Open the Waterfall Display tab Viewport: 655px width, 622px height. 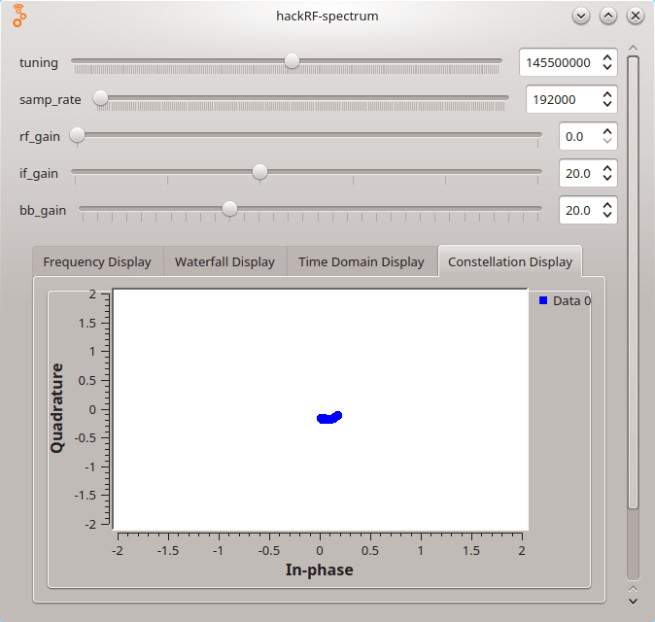tap(224, 262)
